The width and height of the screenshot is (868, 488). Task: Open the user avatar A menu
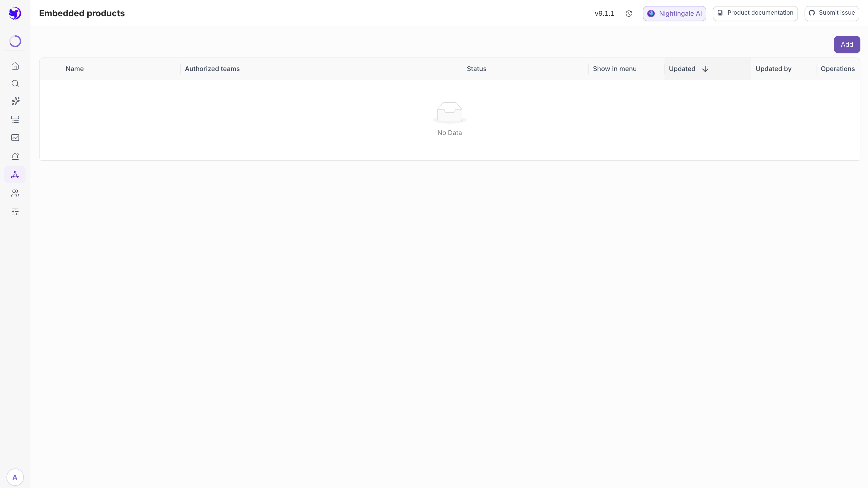tap(15, 477)
